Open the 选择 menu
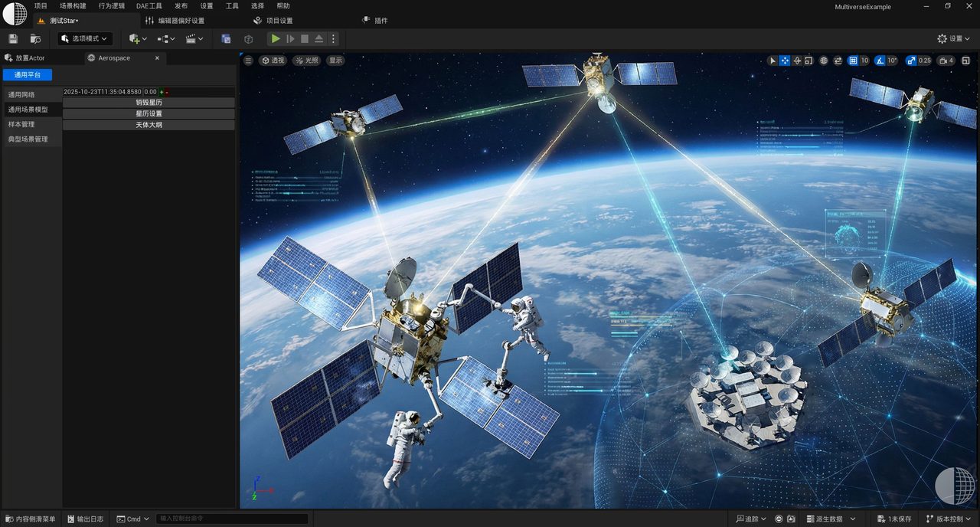Image resolution: width=980 pixels, height=527 pixels. [257, 5]
